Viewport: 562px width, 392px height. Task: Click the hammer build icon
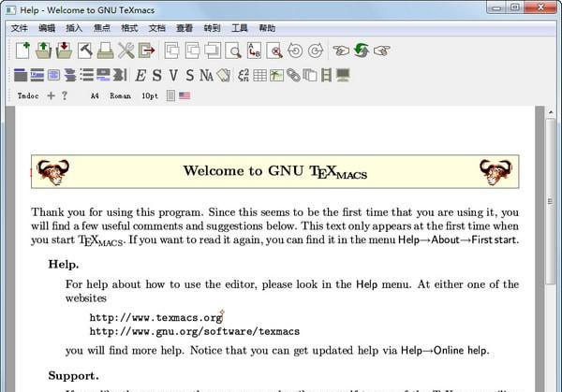pyautogui.click(x=85, y=51)
